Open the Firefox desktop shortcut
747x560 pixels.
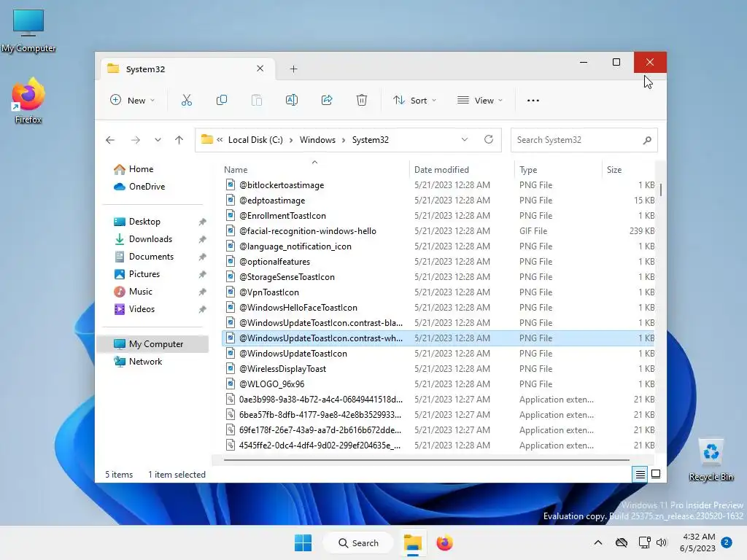(28, 101)
